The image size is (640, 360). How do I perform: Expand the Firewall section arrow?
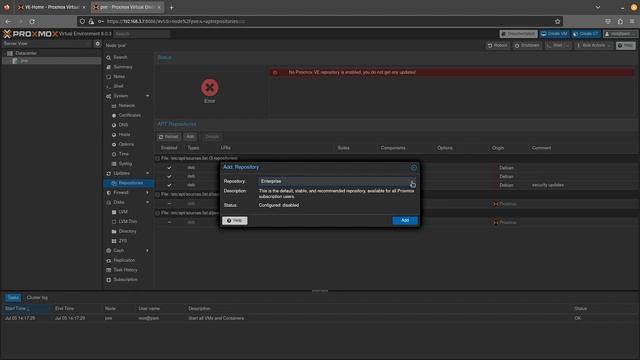[147, 193]
